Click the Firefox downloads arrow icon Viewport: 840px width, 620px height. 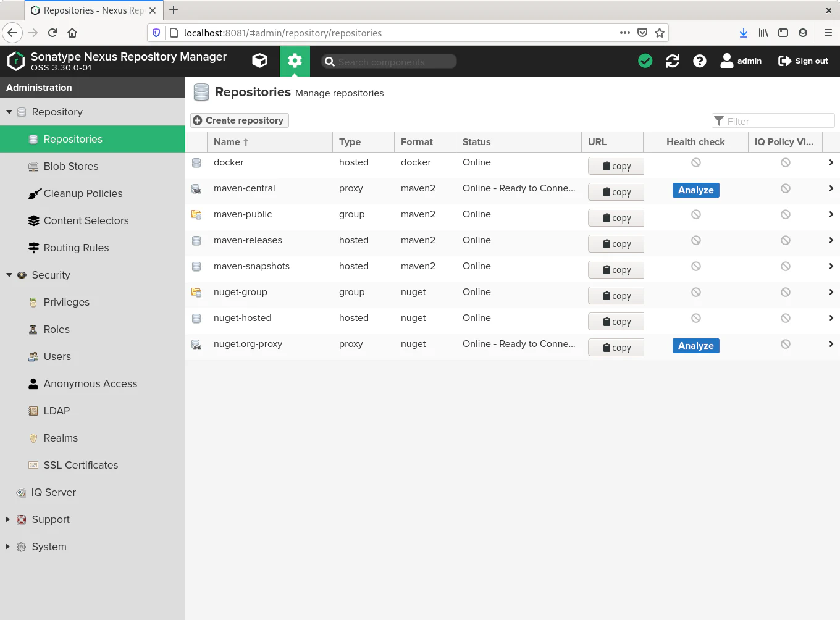[743, 33]
